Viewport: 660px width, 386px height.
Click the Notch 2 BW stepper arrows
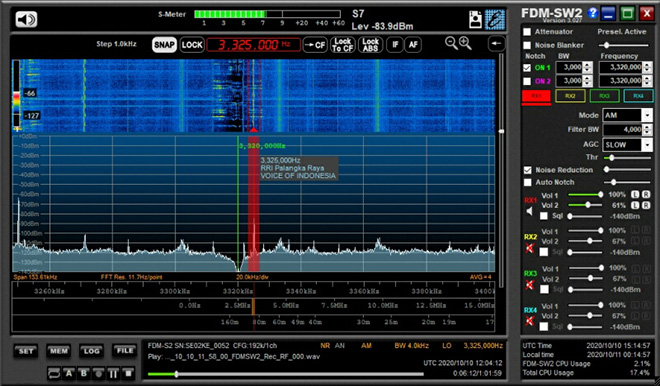point(588,81)
